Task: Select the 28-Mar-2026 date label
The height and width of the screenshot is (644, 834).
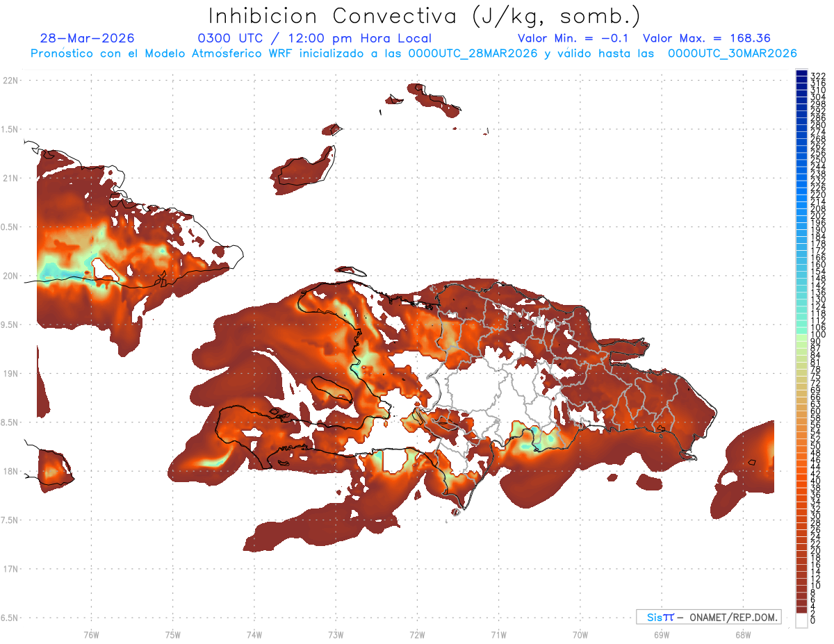Action: point(87,38)
